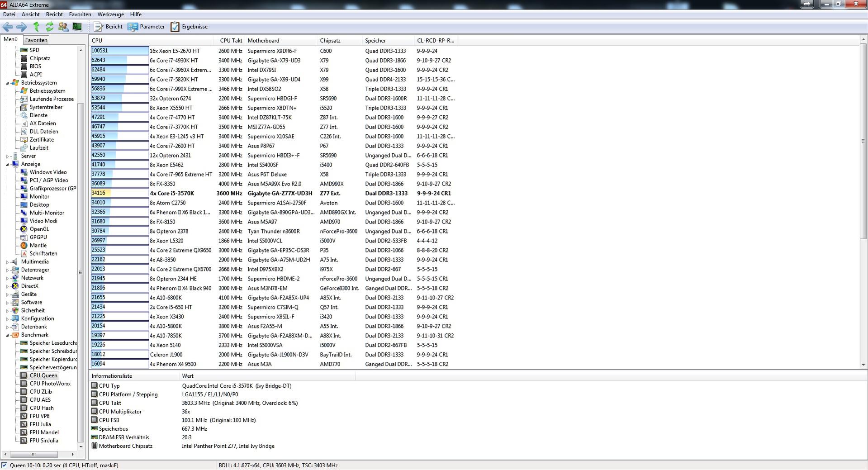Image resolution: width=868 pixels, height=470 pixels.
Task: Select the 16x Xeon E5-2670 HT result row
Action: 273,51
